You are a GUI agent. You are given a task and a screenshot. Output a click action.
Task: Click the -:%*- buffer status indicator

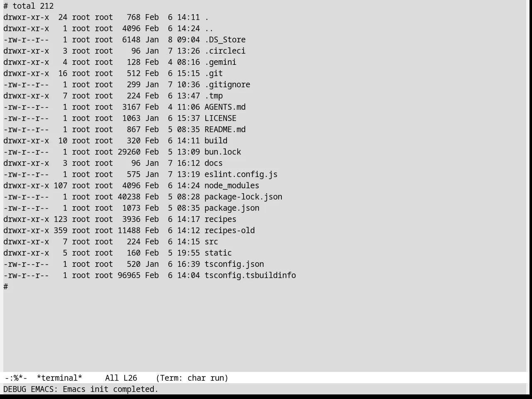point(16,378)
